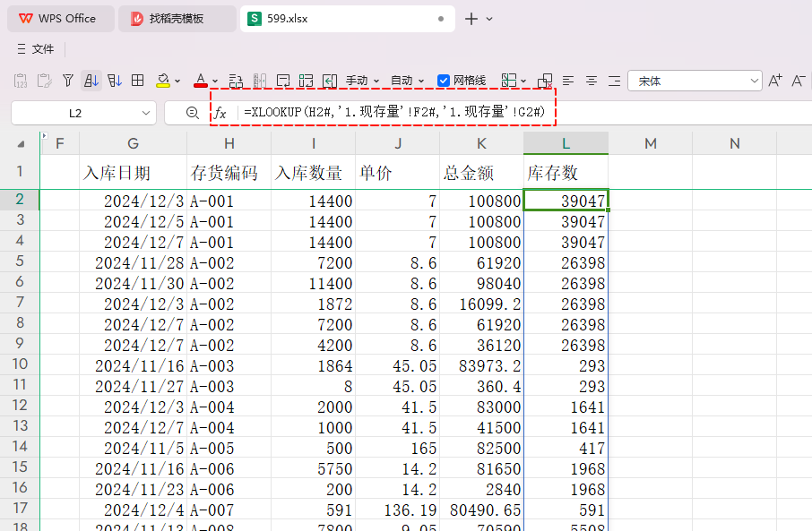Click the 库存数 header cell
This screenshot has height=531, width=812.
pos(566,172)
